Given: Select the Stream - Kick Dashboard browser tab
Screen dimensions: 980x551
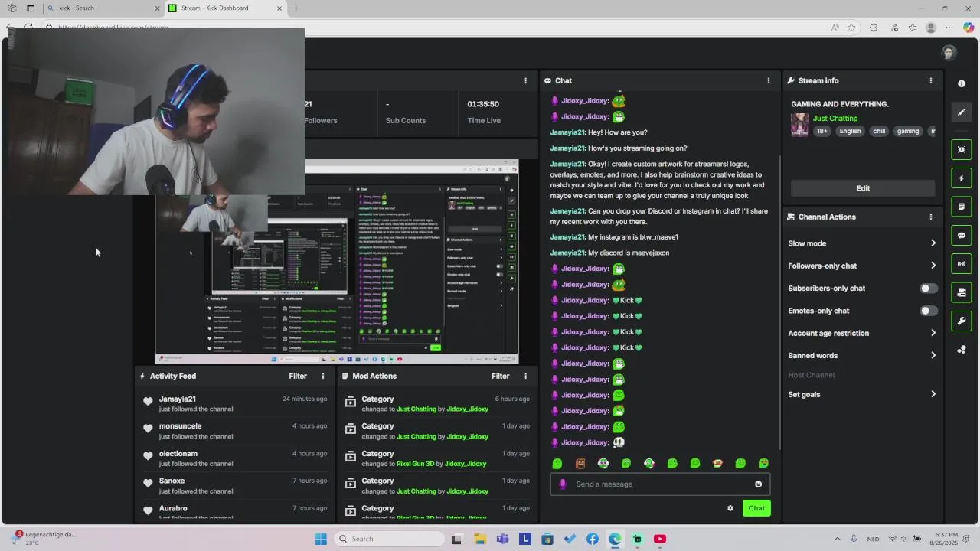Looking at the screenshot, I should [224, 8].
